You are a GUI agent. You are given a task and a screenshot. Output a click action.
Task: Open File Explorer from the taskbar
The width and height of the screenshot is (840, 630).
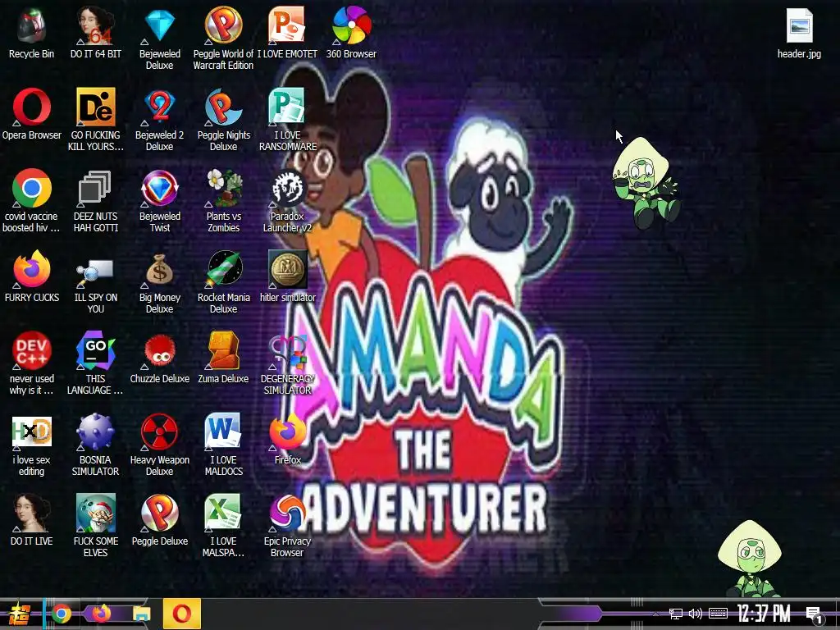(142, 614)
